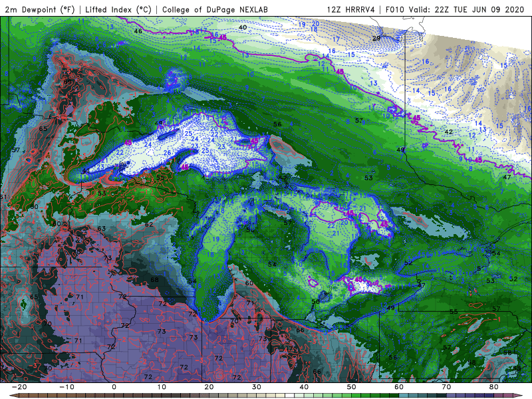The image size is (532, 399).
Task: Click the black "68" dewpoint value on map
Action: pos(154,280)
